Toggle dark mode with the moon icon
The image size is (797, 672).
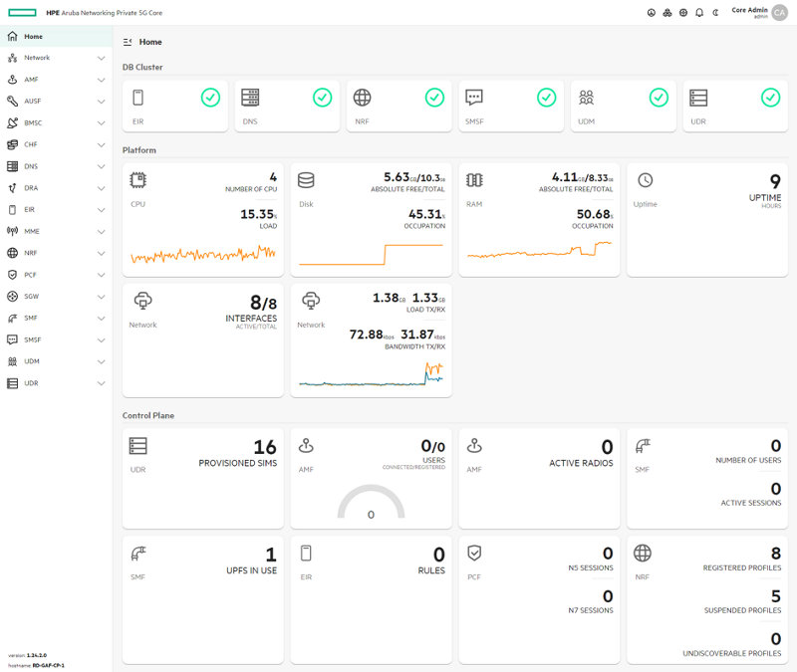714,12
